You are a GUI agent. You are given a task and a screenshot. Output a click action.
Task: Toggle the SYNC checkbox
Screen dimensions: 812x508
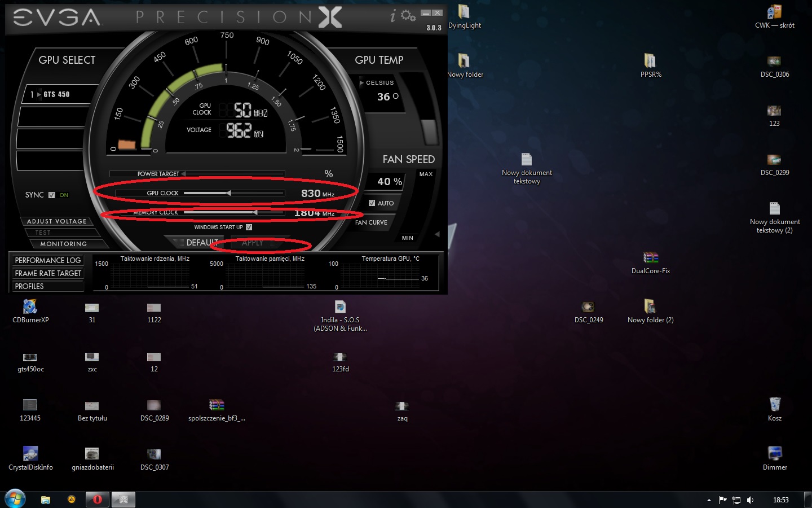coord(51,195)
